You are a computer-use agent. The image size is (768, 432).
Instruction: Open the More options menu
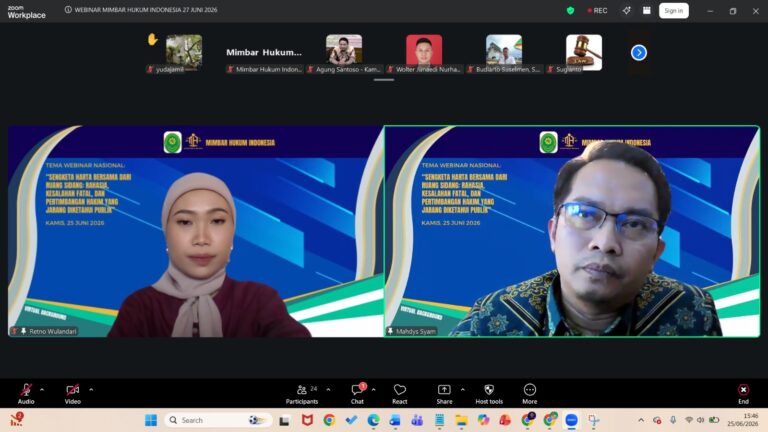529,393
